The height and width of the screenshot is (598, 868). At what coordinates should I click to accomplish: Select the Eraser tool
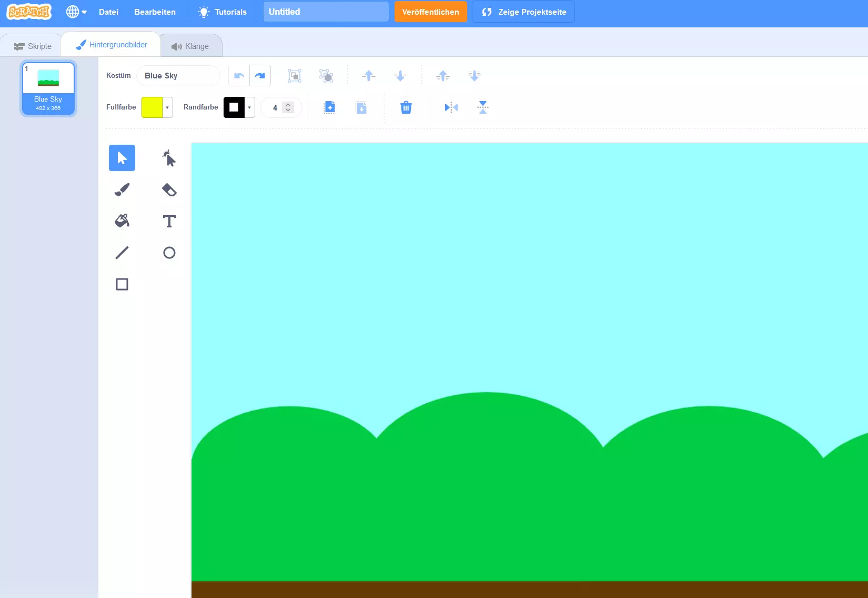pos(169,190)
